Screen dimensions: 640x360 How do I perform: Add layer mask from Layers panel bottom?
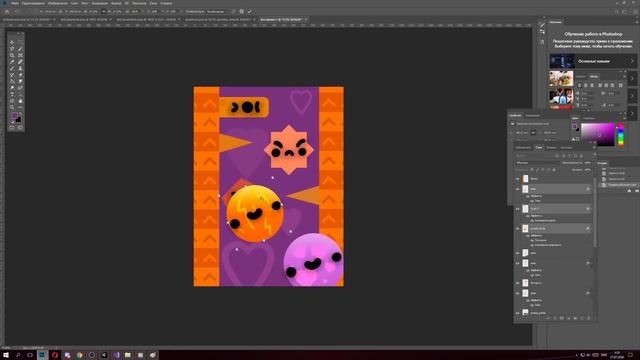point(561,318)
